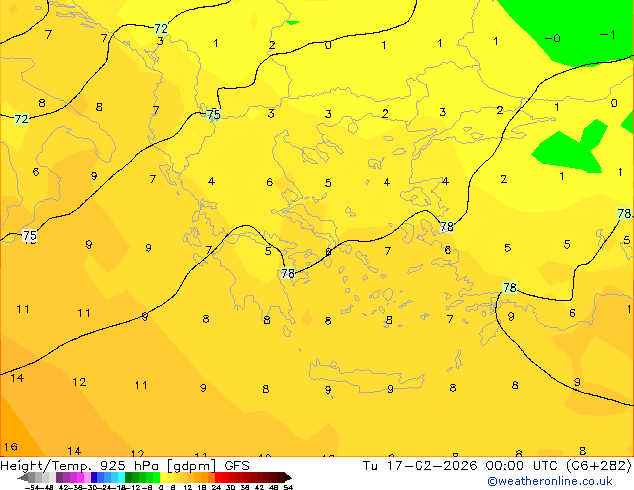Click the '-12' label under the color scale
The height and width of the screenshot is (490, 634).
[133, 487]
